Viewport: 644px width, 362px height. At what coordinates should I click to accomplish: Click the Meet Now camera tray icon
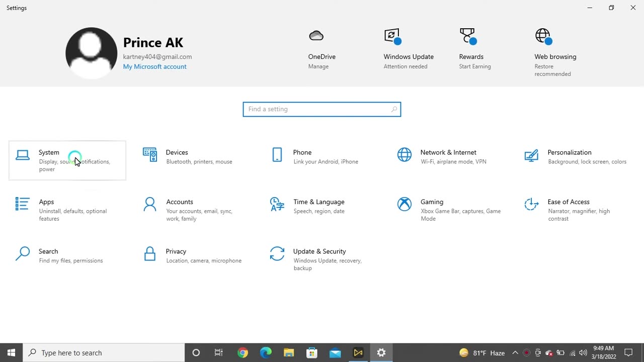click(x=538, y=352)
